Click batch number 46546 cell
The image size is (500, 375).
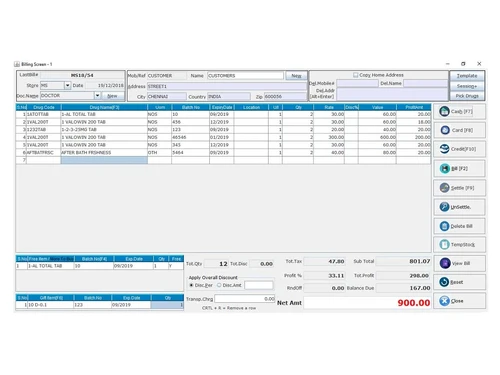tap(190, 137)
